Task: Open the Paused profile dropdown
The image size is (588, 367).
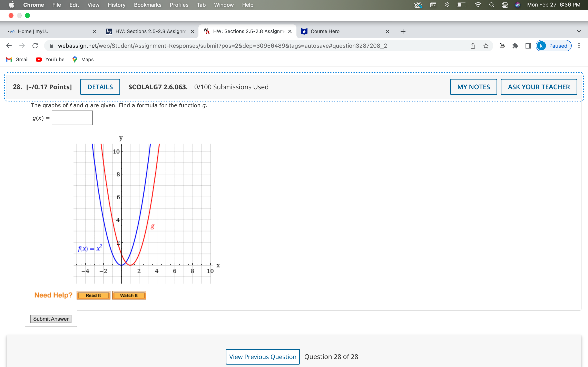Action: (x=553, y=46)
